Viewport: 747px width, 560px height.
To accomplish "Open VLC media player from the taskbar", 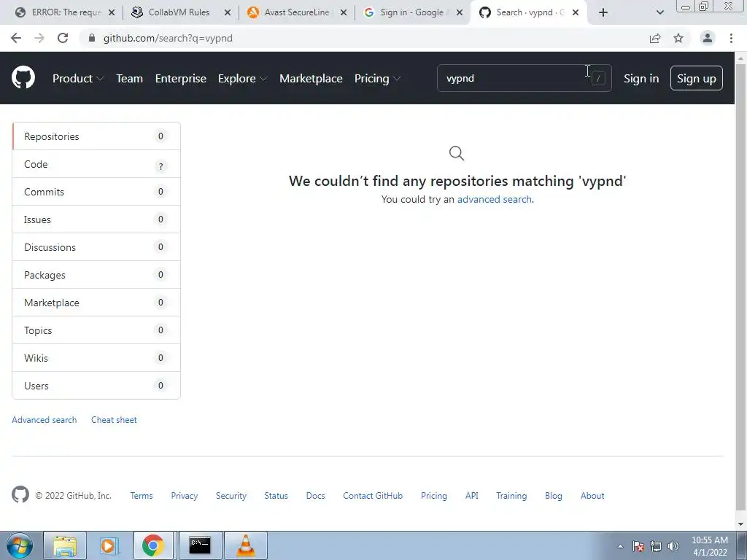I will pyautogui.click(x=245, y=545).
